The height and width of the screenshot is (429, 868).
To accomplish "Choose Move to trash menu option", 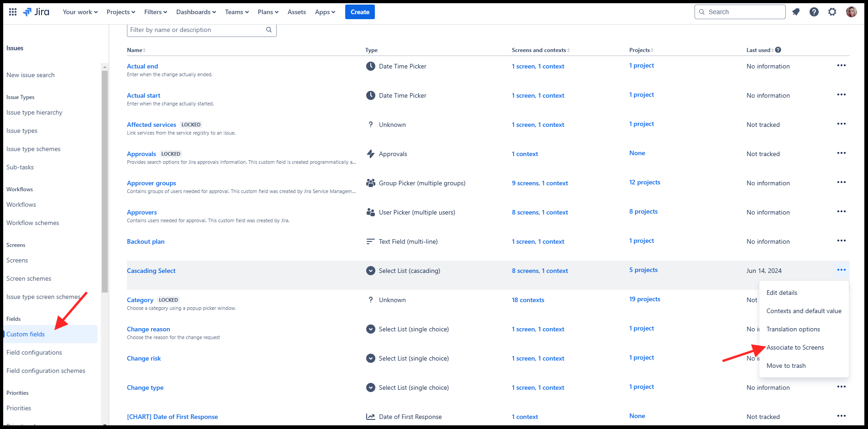I will (x=786, y=366).
